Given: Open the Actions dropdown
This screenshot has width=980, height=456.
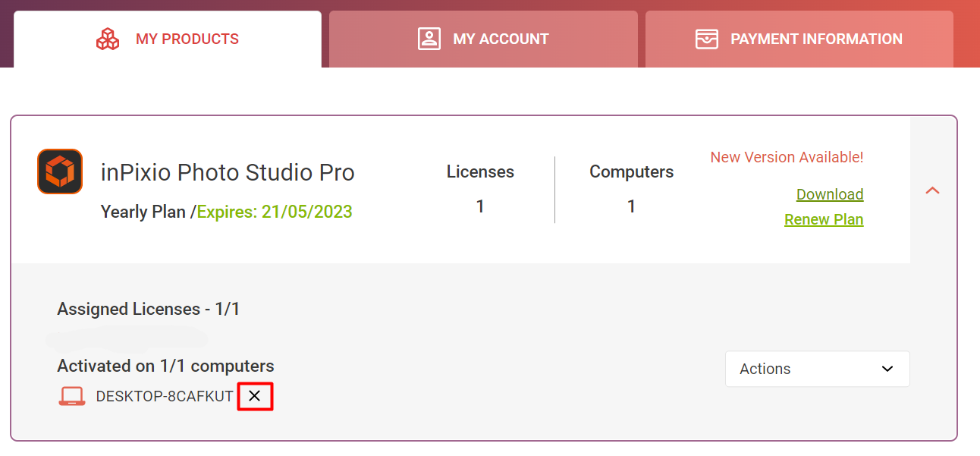Looking at the screenshot, I should (817, 369).
